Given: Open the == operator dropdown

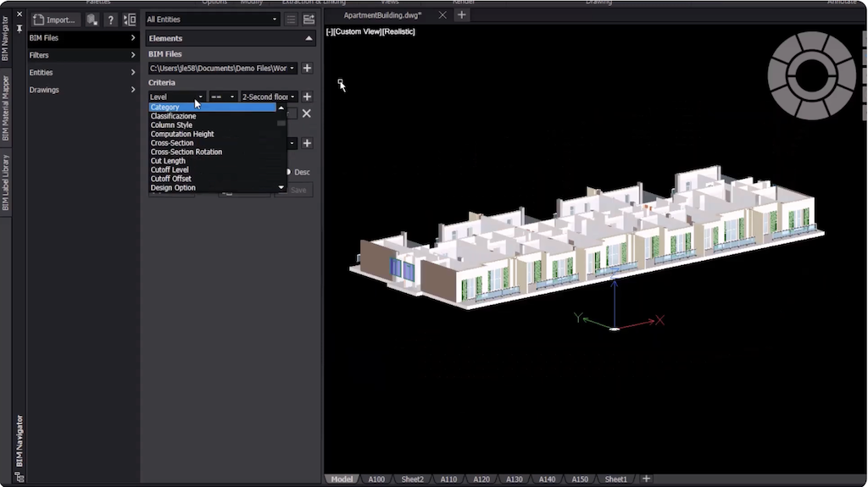Looking at the screenshot, I should tap(223, 97).
